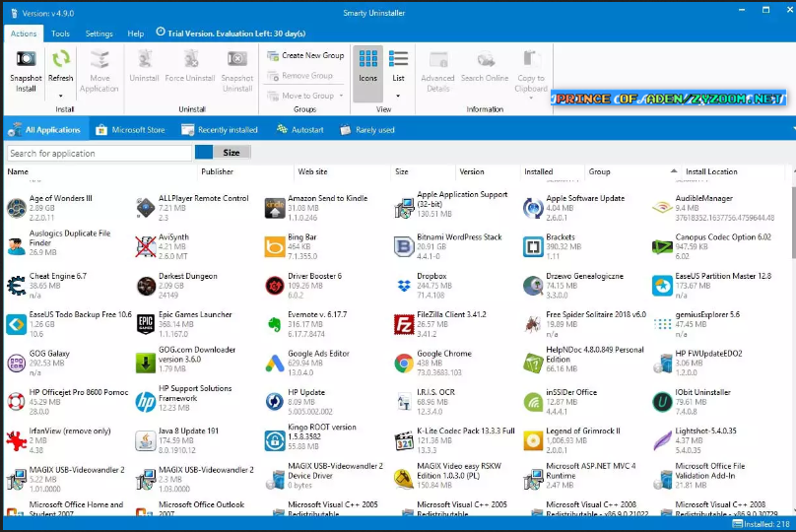Click Remove Group button
796x532 pixels.
300,76
